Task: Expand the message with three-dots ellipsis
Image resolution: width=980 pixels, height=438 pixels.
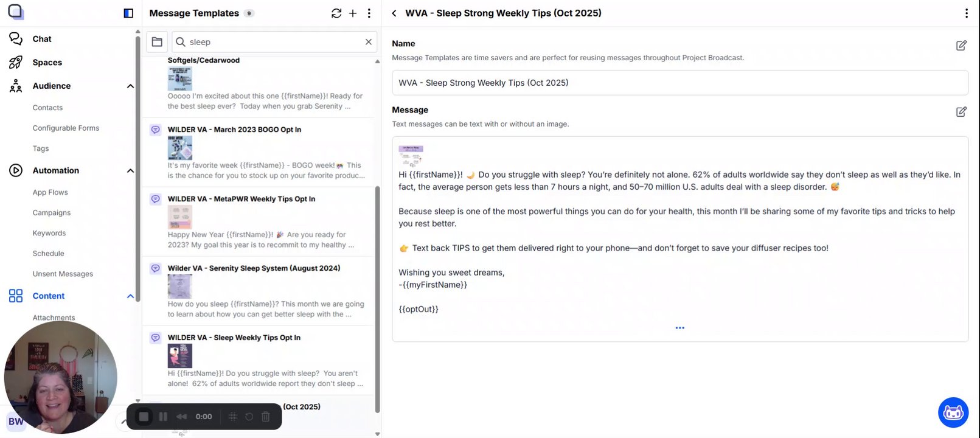Action: [679, 328]
